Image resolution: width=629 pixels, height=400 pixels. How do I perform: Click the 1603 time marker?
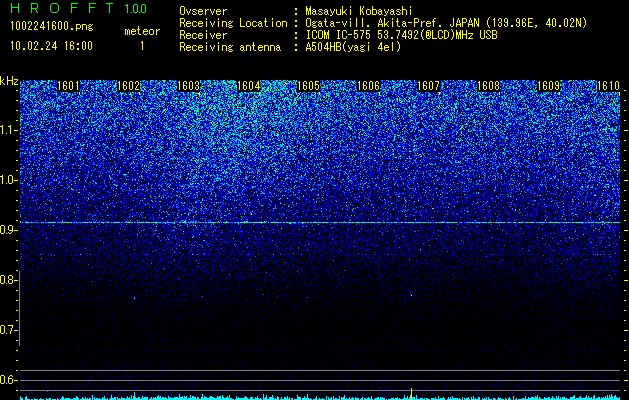point(188,86)
